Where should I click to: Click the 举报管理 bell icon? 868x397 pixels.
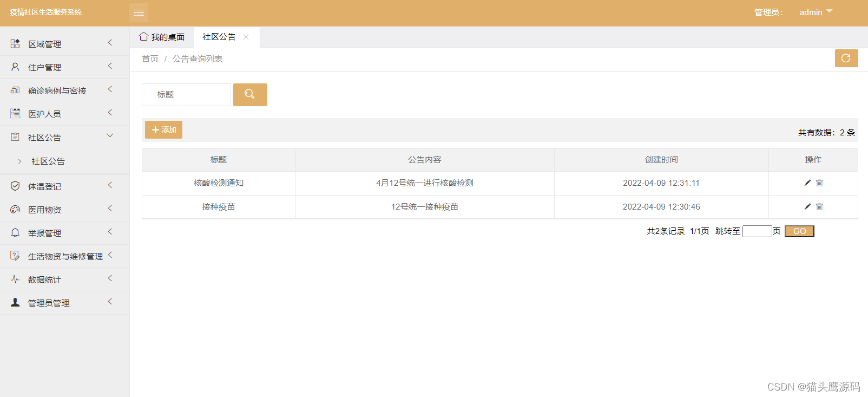point(15,232)
